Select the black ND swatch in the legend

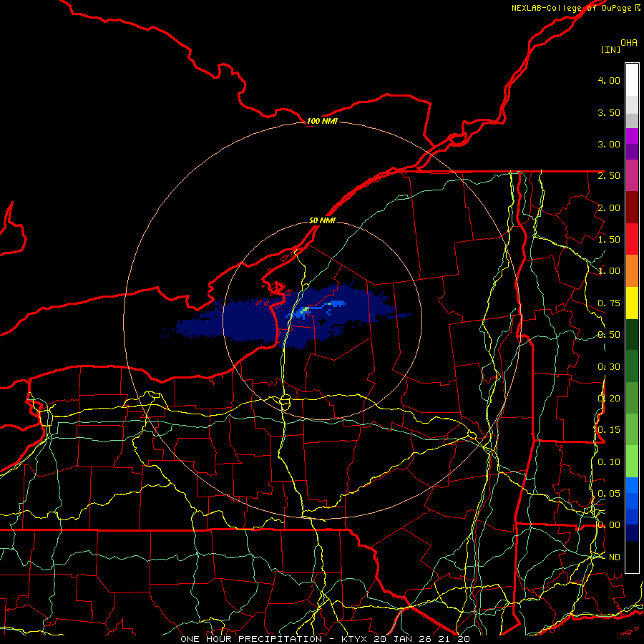(x=632, y=557)
